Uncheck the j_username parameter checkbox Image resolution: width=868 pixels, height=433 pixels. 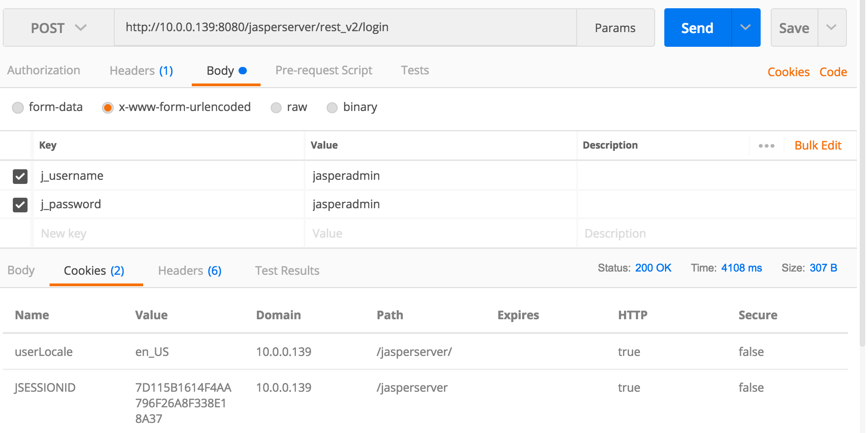pos(19,176)
